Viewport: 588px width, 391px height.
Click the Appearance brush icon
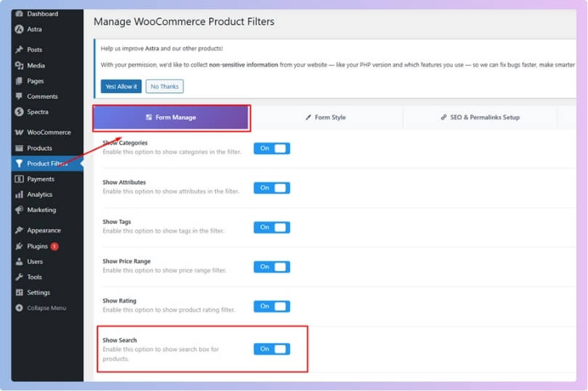(x=19, y=230)
